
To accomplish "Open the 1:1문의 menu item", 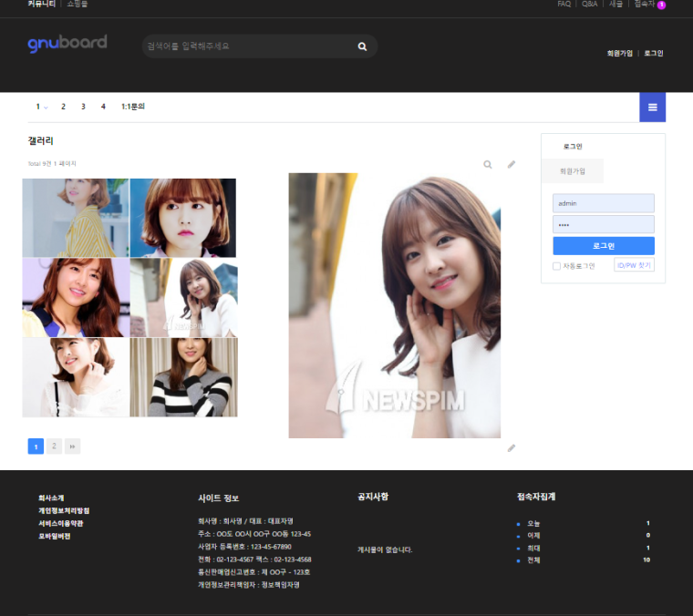I will (x=133, y=107).
